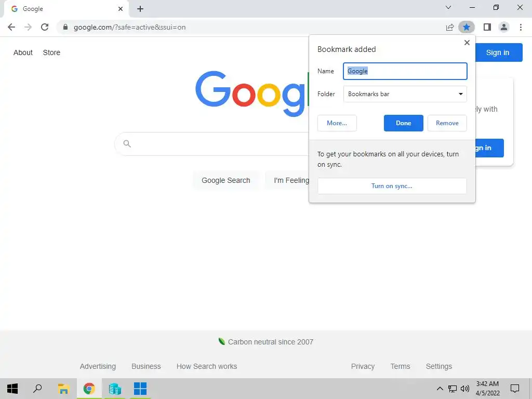
Task: Click the Google Search button
Action: [x=226, y=180]
